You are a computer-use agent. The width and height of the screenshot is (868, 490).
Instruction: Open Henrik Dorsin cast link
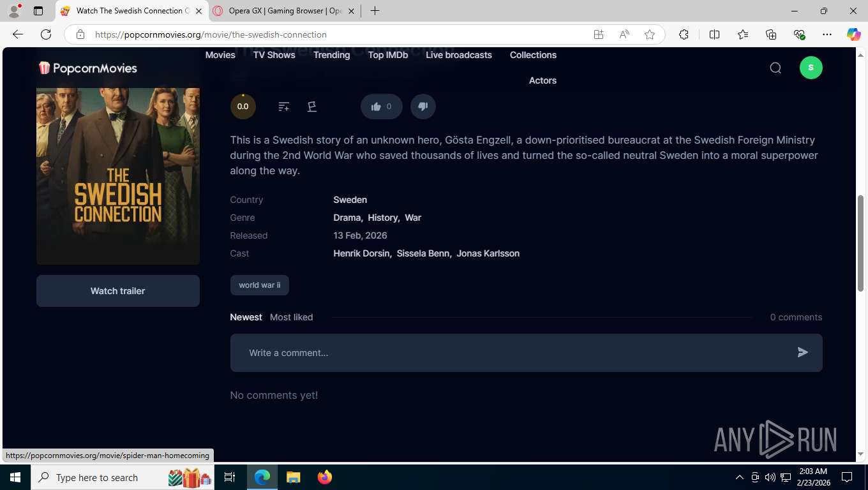coord(361,253)
